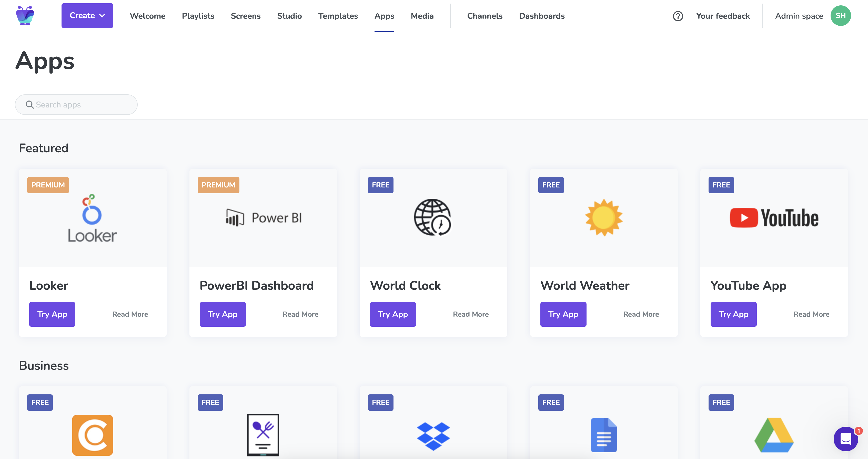The width and height of the screenshot is (868, 459).
Task: Click the FREE badge on YouTube App
Action: click(721, 185)
